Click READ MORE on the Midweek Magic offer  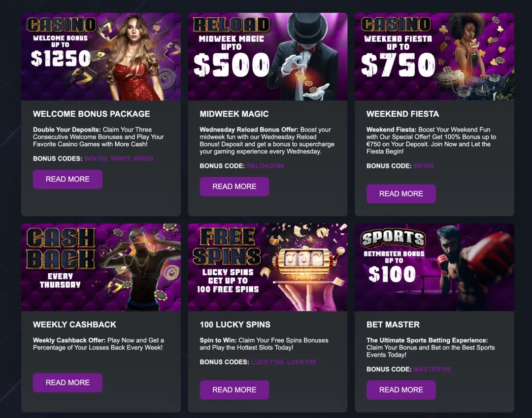click(x=234, y=187)
